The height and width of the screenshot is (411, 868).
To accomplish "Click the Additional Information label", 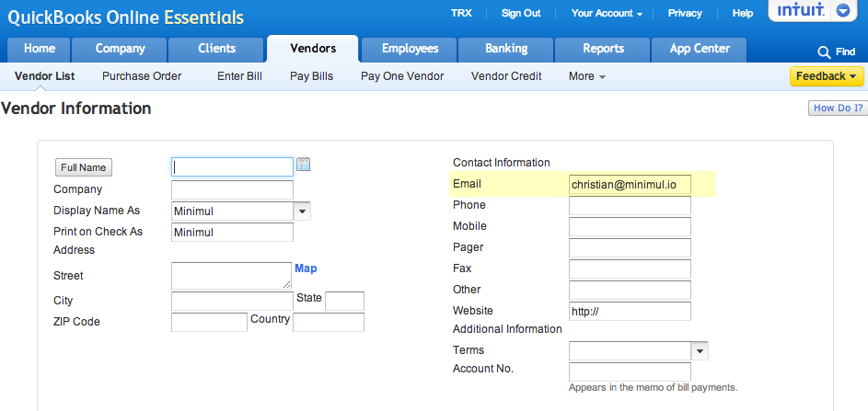I will point(507,329).
